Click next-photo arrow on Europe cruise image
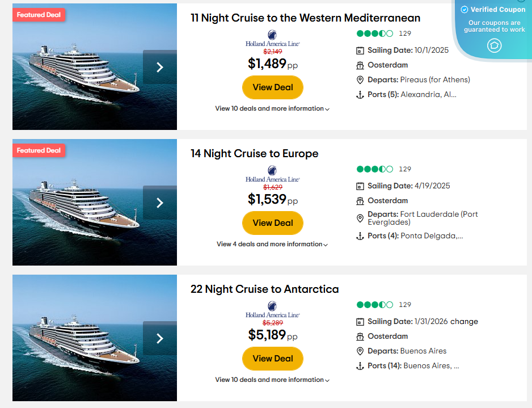The width and height of the screenshot is (532, 408). click(x=159, y=203)
